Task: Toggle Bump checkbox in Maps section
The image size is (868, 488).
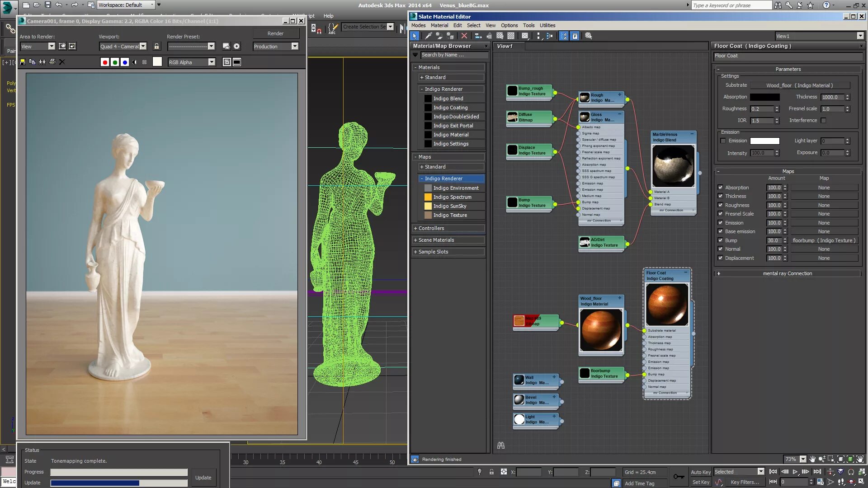Action: click(721, 240)
